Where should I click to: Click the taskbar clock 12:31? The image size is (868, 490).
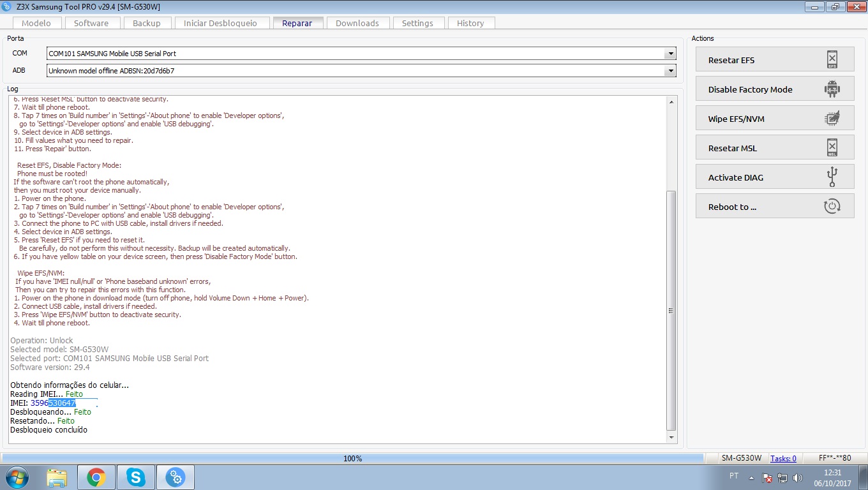point(832,473)
